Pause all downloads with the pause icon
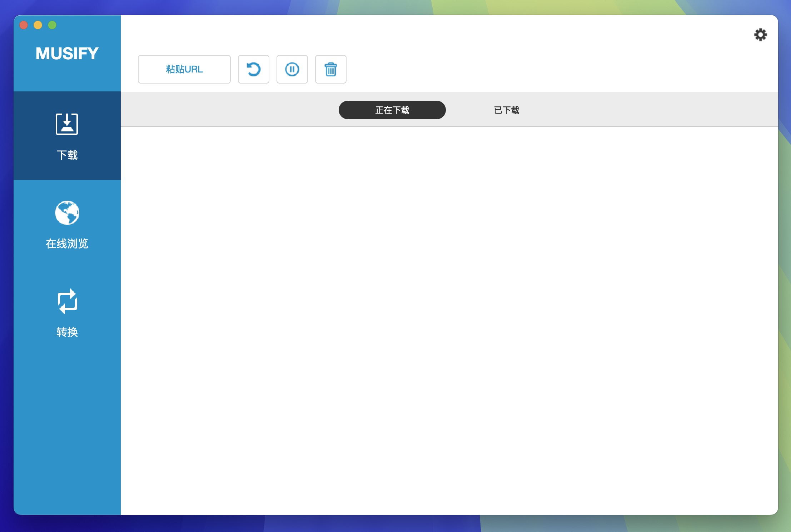 coord(292,69)
